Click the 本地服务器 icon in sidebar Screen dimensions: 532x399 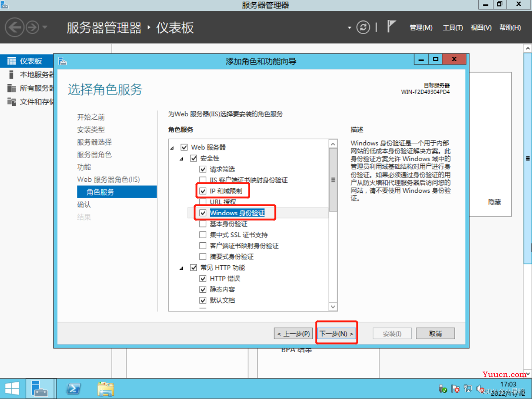(12, 75)
